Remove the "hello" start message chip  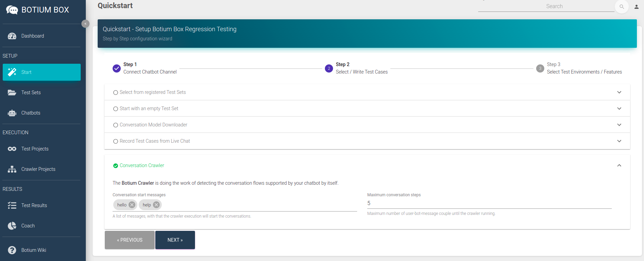[132, 205]
